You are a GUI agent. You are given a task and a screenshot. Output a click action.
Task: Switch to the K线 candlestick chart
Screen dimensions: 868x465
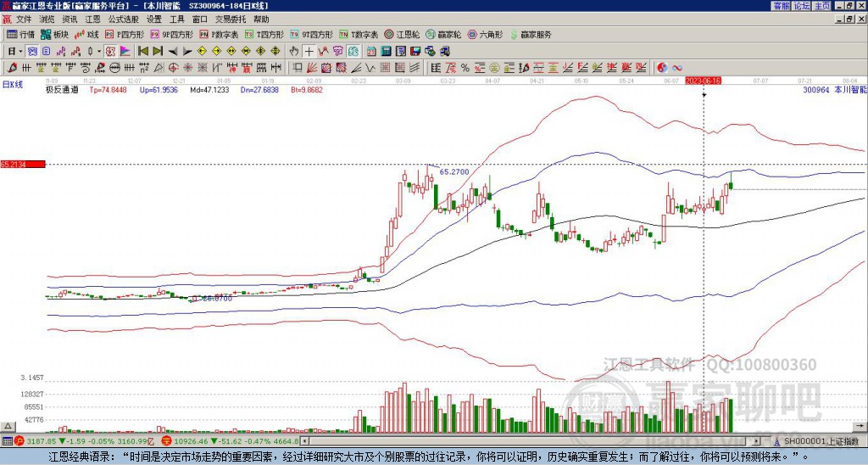point(86,34)
